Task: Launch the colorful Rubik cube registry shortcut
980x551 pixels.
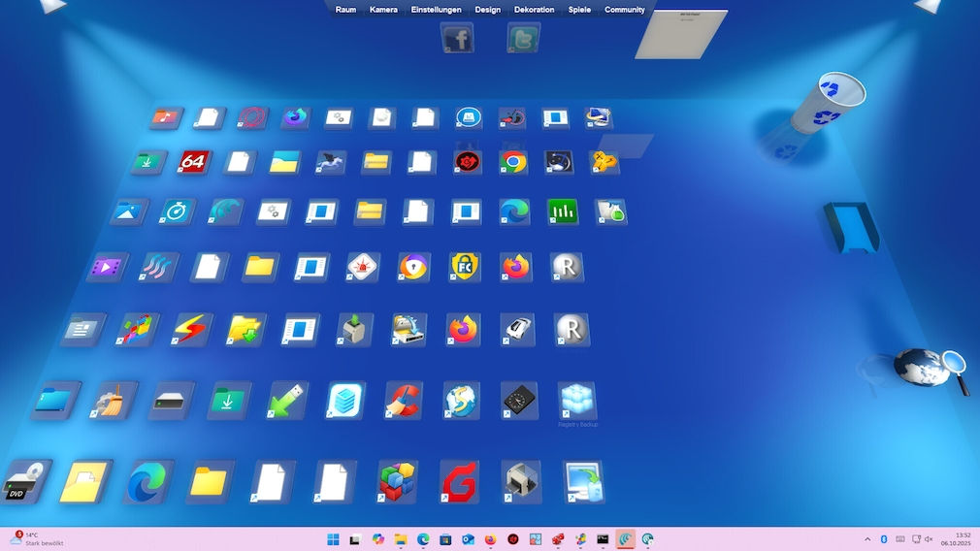Action: (x=397, y=482)
